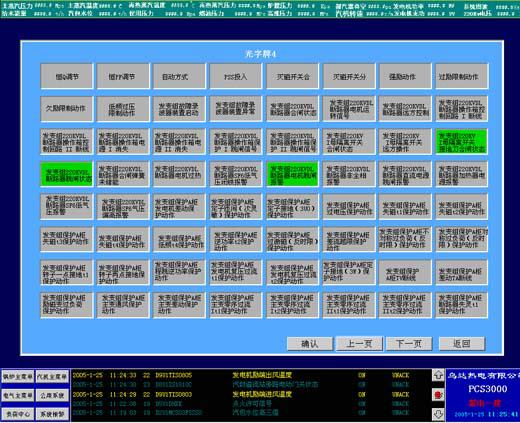The width and height of the screenshot is (520, 423).
Task: Open the 锅炉主菜单 menu
Action: pyautogui.click(x=18, y=377)
